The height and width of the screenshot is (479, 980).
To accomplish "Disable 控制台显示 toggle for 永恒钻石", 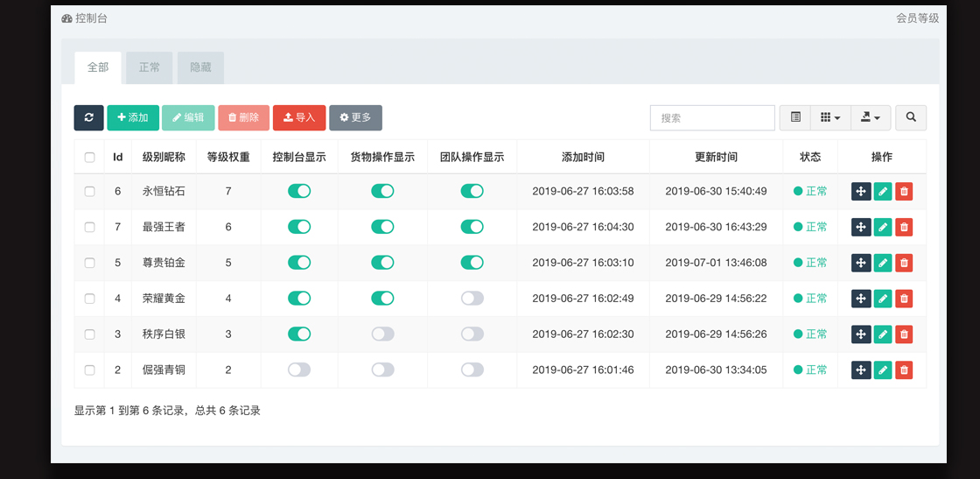I will pos(299,191).
